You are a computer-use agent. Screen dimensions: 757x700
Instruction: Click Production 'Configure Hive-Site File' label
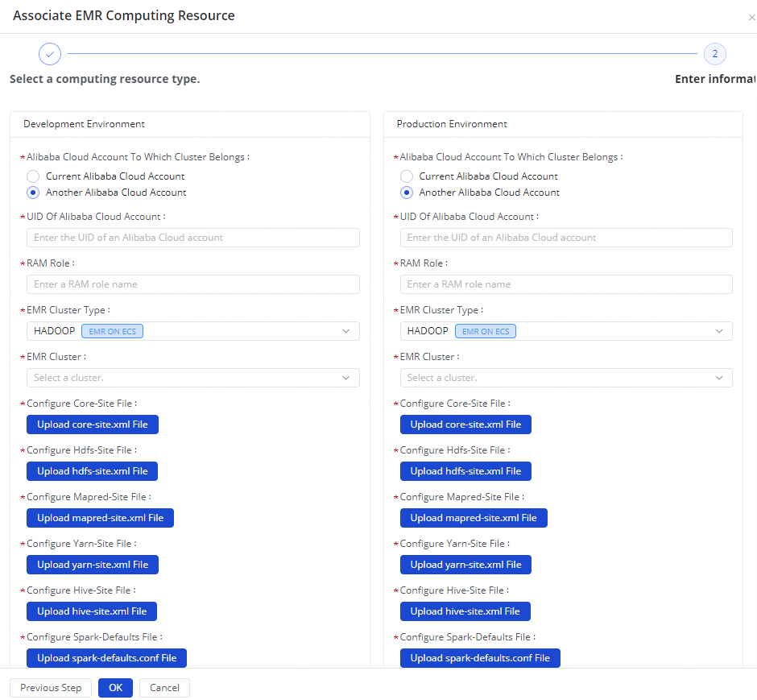click(454, 590)
